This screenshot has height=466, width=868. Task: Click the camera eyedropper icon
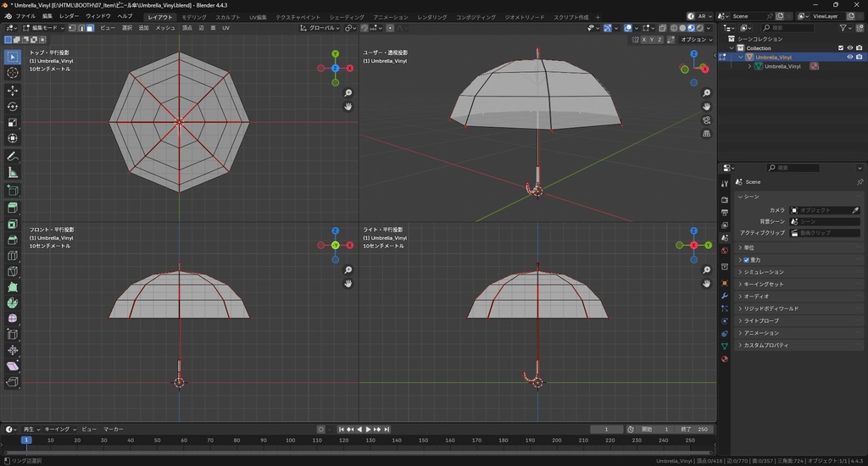pyautogui.click(x=855, y=210)
